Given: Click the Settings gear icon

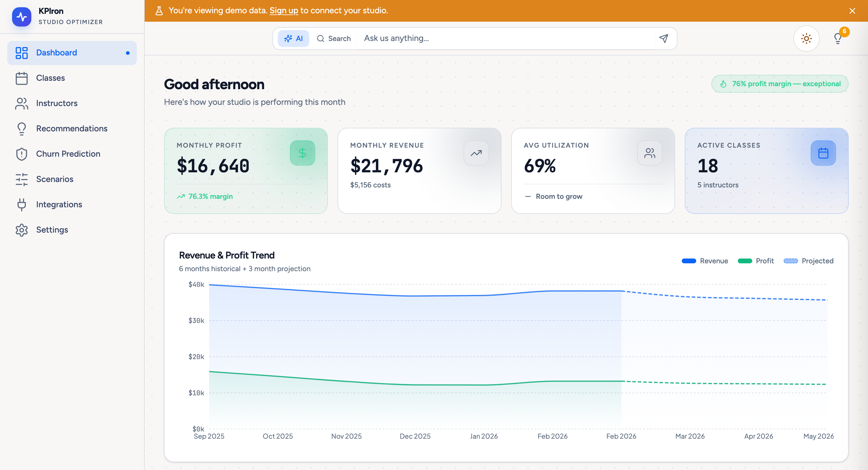Looking at the screenshot, I should pos(22,230).
